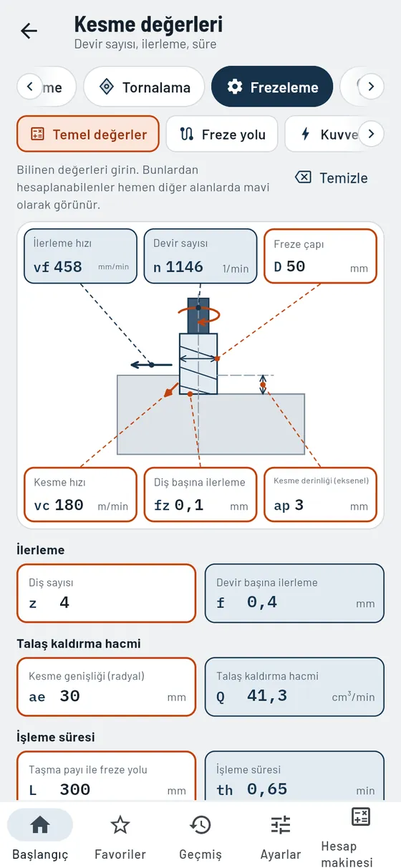Open Geçmiş history icon
401x868 pixels.
[200, 825]
